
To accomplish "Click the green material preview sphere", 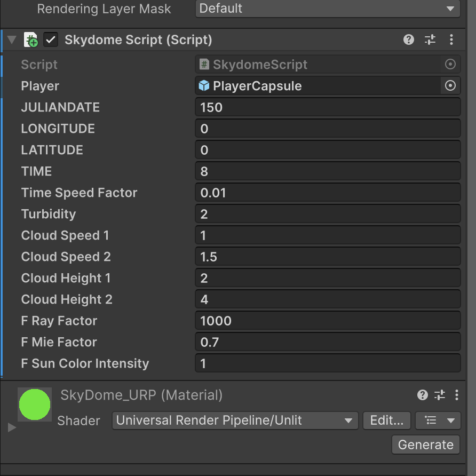I will point(34,404).
